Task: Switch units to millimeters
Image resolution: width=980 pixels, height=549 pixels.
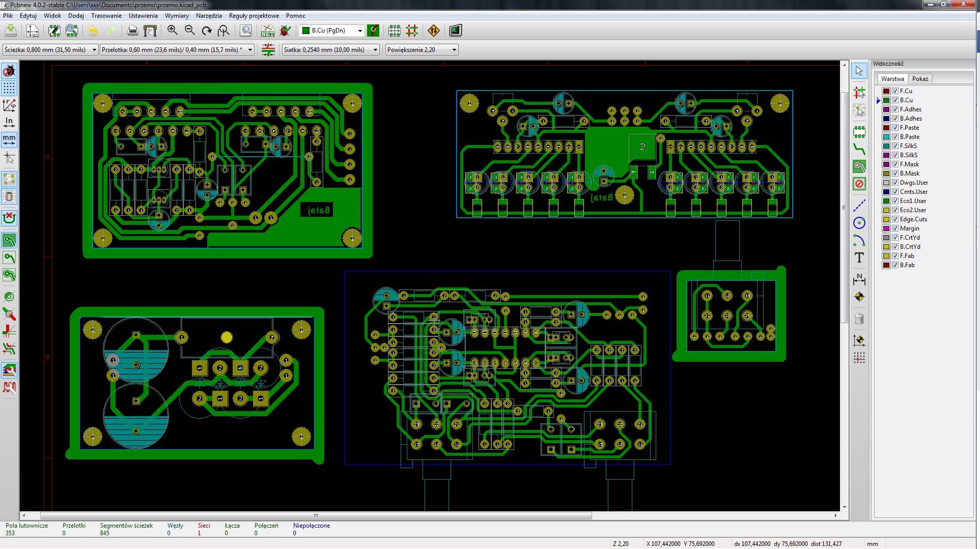Action: [9, 139]
